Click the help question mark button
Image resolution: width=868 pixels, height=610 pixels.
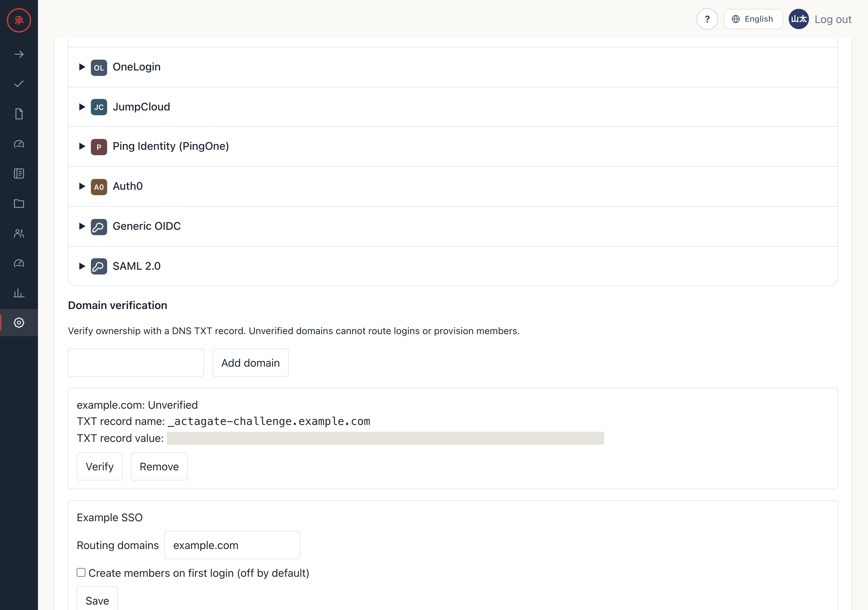tap(707, 19)
